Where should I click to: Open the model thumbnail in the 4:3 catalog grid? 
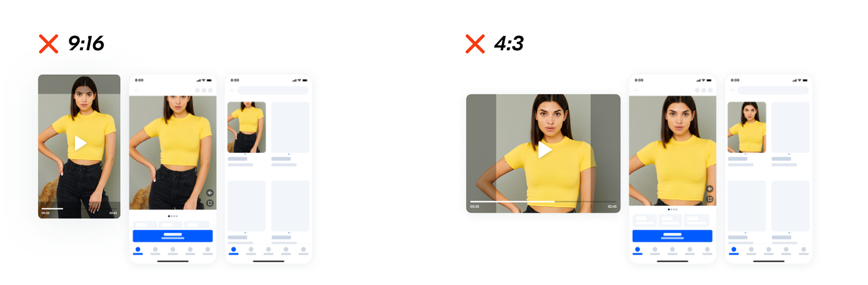pos(747,127)
